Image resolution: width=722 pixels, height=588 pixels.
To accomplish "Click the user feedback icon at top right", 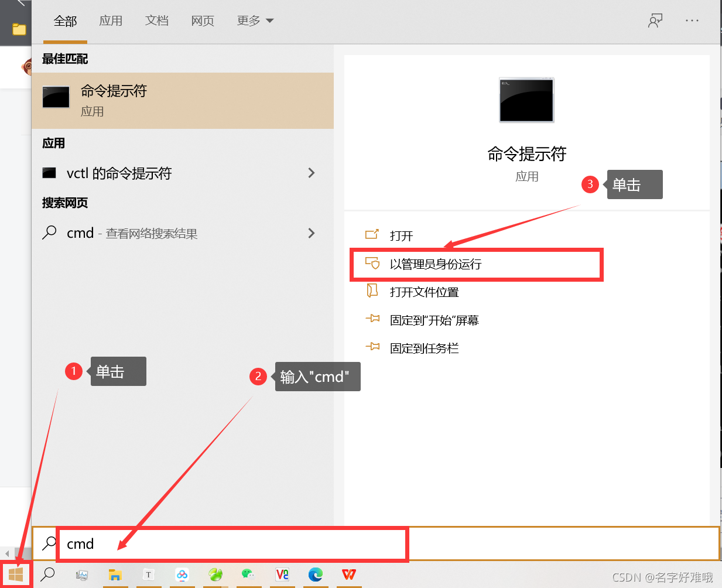I will pos(655,20).
